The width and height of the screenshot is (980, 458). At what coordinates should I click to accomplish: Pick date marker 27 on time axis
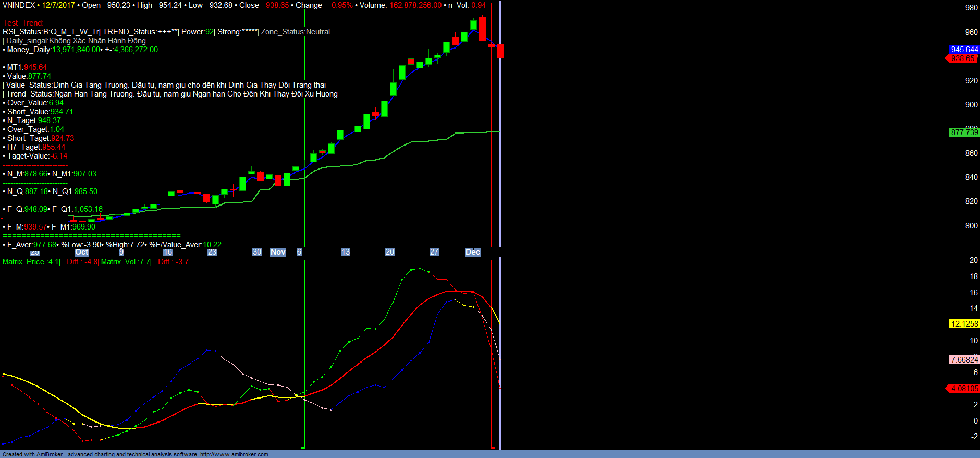point(434,252)
